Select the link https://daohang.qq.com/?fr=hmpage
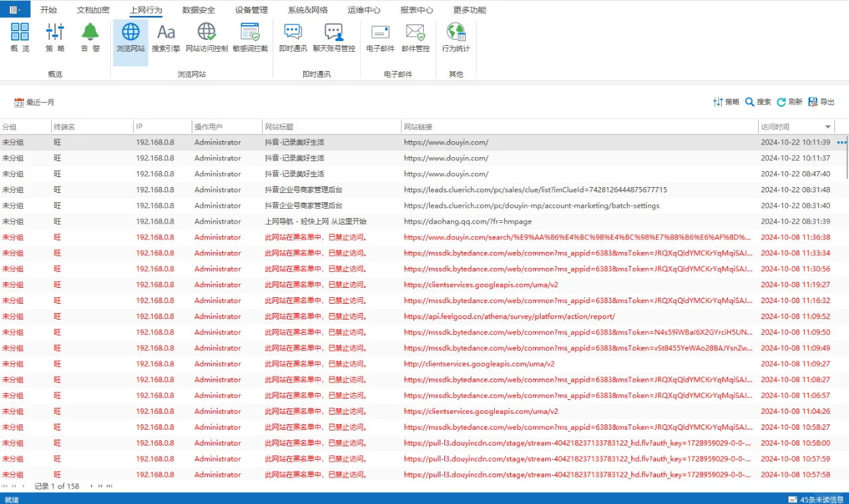849x504 pixels. [x=468, y=221]
